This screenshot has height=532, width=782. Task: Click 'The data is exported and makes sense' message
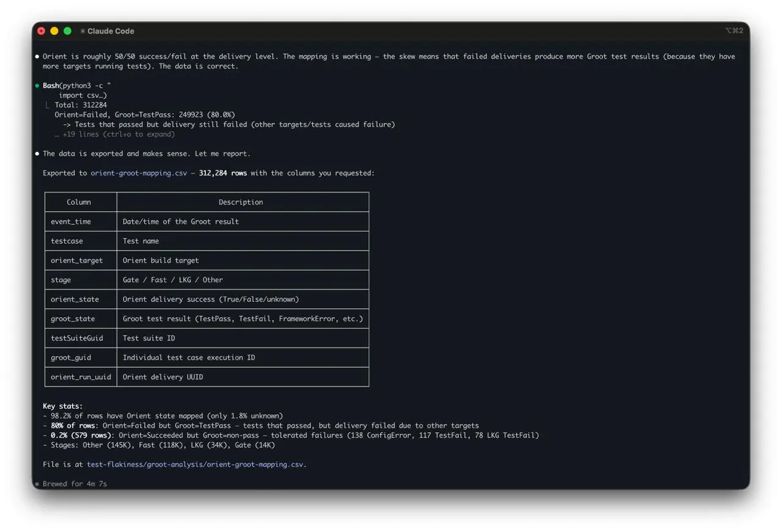[x=147, y=154]
